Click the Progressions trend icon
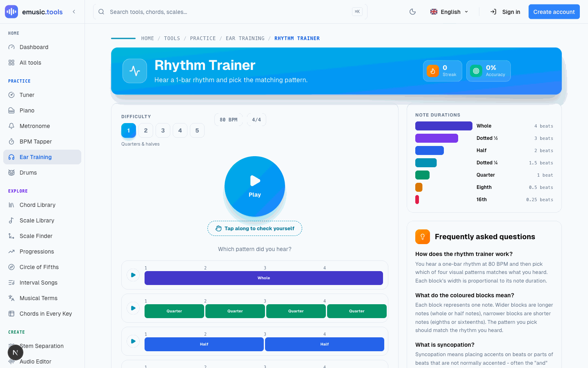Image resolution: width=588 pixels, height=368 pixels. [x=11, y=251]
